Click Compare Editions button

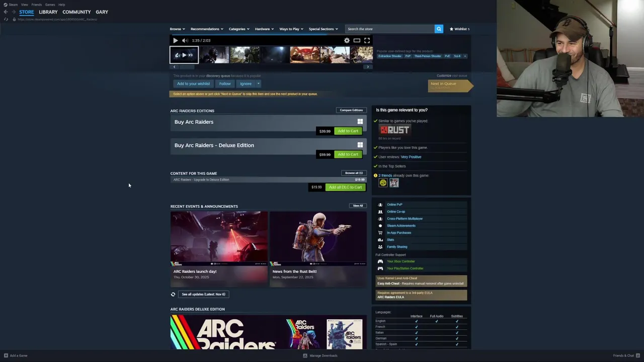tap(351, 110)
